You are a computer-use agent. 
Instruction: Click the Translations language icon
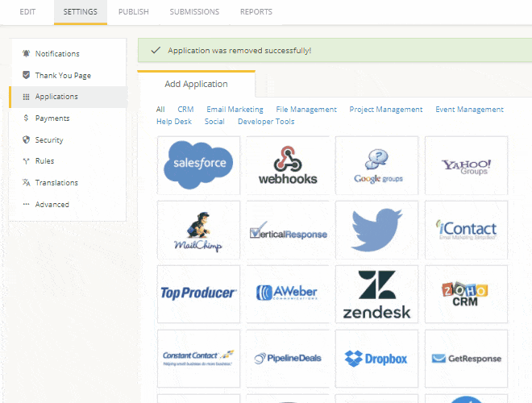26,182
